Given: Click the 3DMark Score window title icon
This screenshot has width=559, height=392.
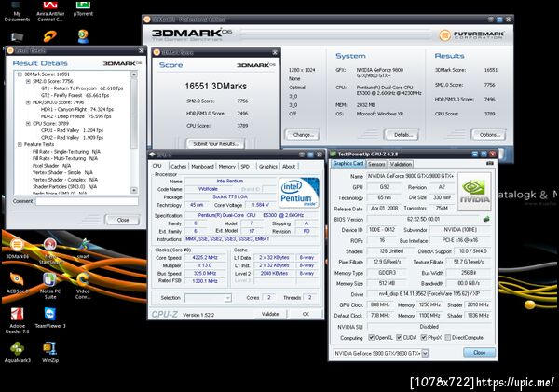Looking at the screenshot, I should (x=157, y=52).
